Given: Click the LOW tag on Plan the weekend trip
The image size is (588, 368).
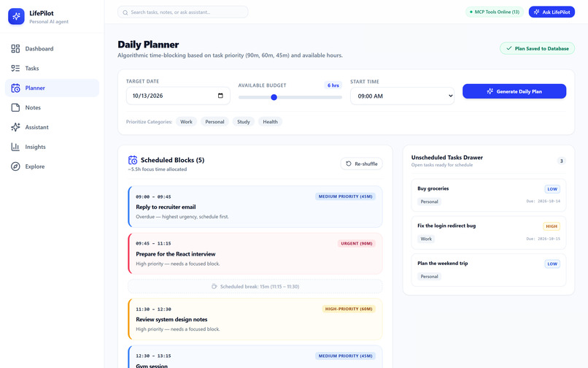Looking at the screenshot, I should tap(552, 264).
